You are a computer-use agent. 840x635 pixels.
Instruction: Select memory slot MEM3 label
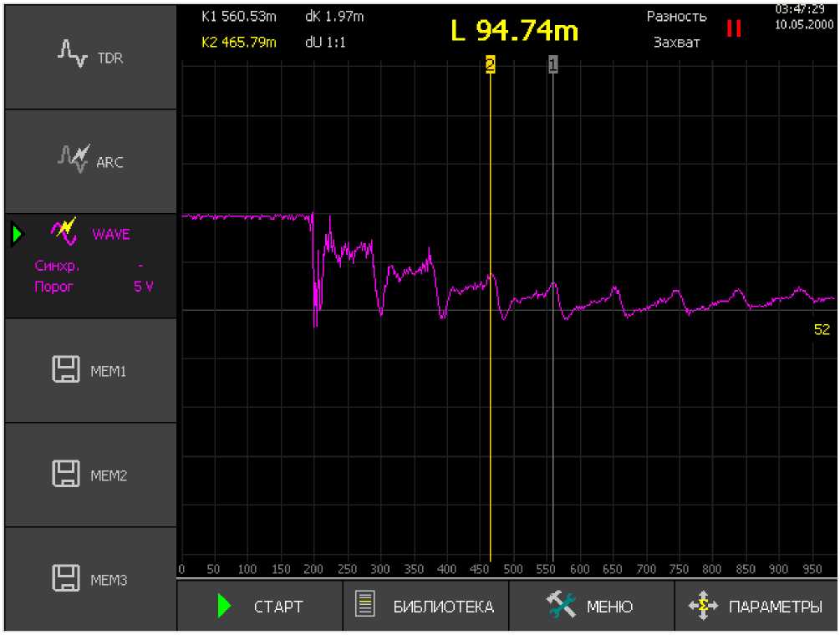109,580
